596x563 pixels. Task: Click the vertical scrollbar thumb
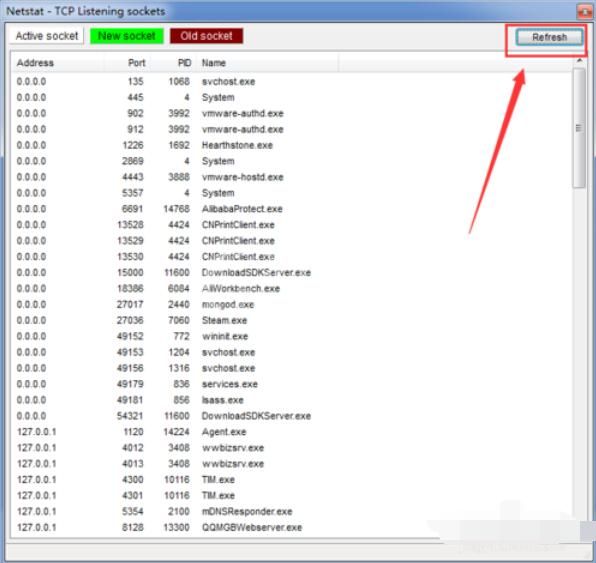pos(579,128)
